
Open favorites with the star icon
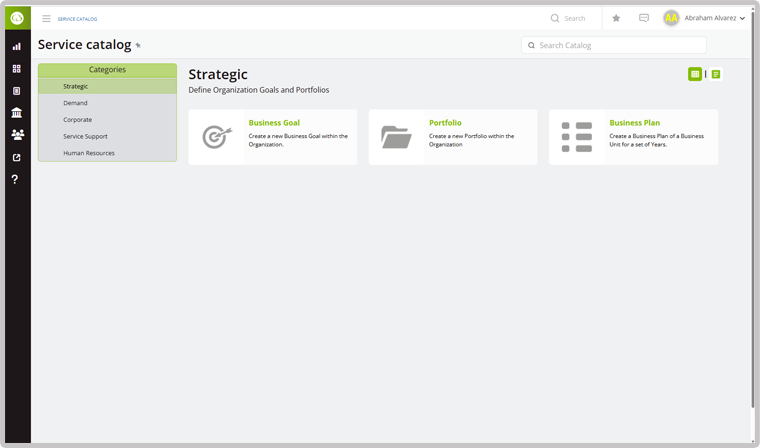coord(616,18)
